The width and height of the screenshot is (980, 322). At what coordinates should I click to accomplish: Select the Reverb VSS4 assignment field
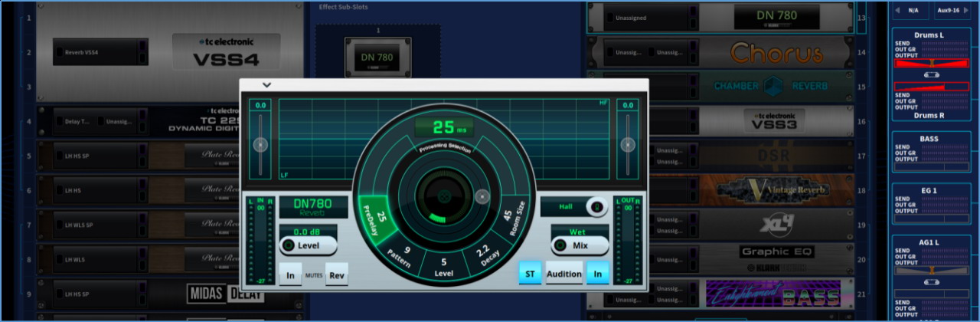coord(100,52)
